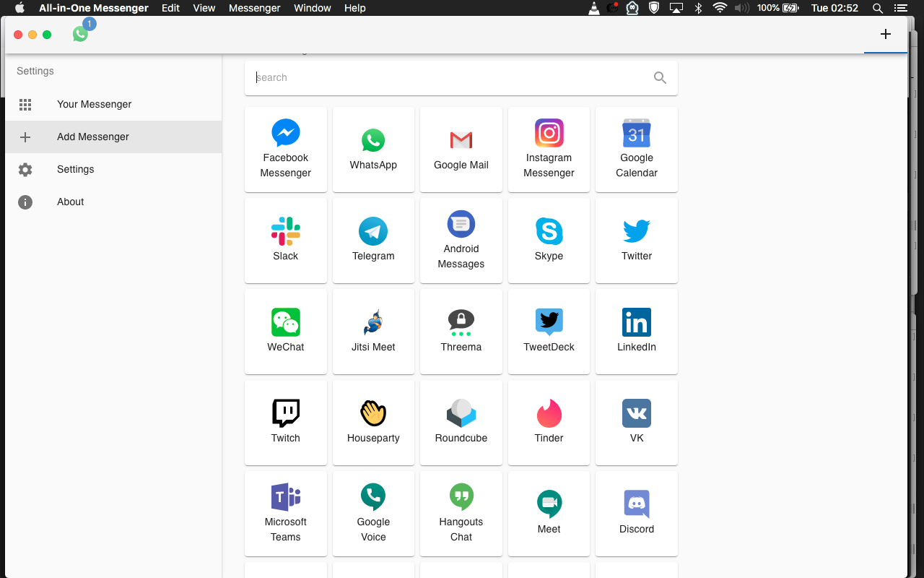Click the Wi-Fi status icon
Screen dimensions: 924x578
tap(720, 8)
